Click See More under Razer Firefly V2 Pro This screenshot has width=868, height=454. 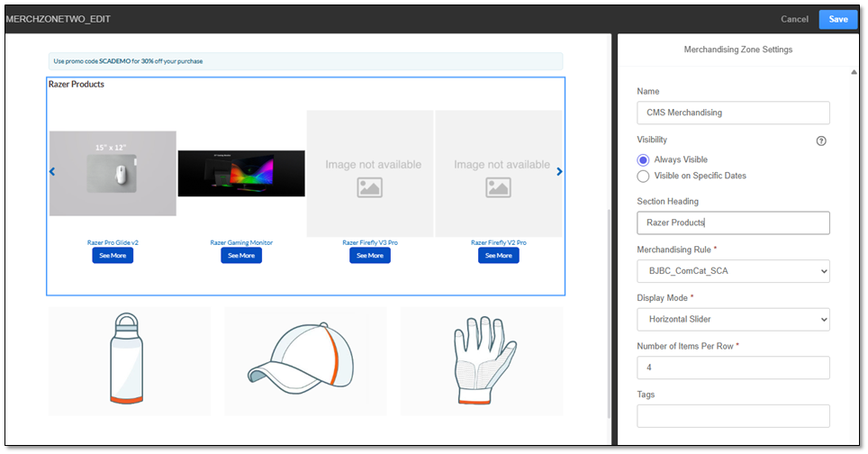pos(499,255)
